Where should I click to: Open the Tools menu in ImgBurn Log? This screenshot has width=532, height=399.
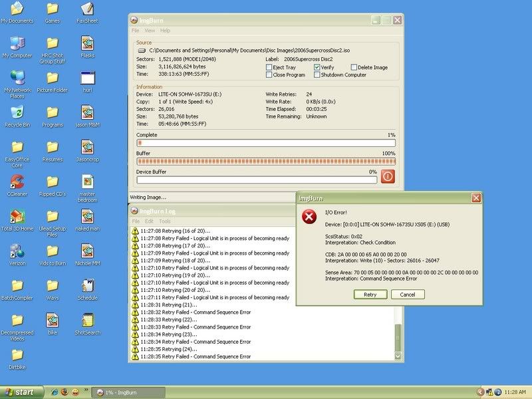coord(164,221)
